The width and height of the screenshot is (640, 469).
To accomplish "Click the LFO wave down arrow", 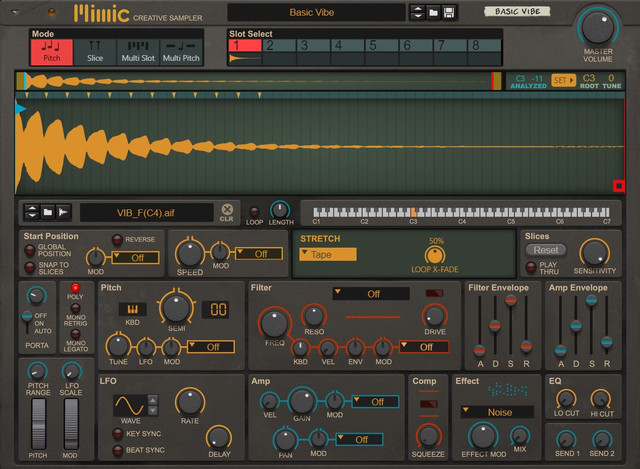I will point(153,410).
